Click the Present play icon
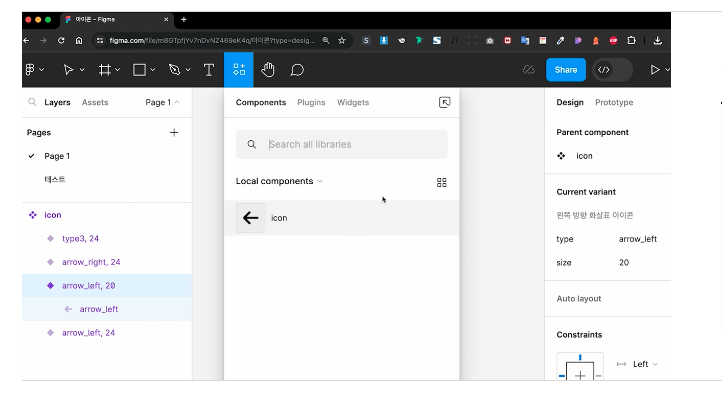This screenshot has width=722, height=393. click(x=654, y=70)
